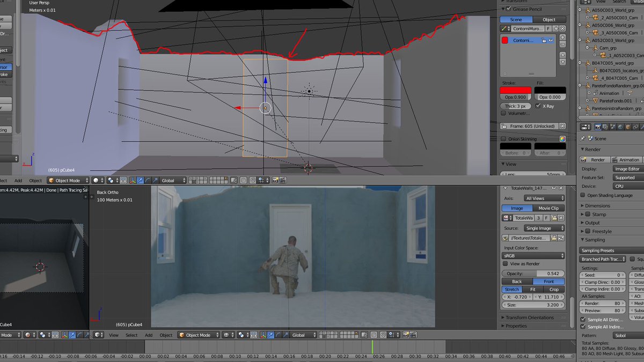
Task: Open the black Fill color picker
Action: pos(550,90)
